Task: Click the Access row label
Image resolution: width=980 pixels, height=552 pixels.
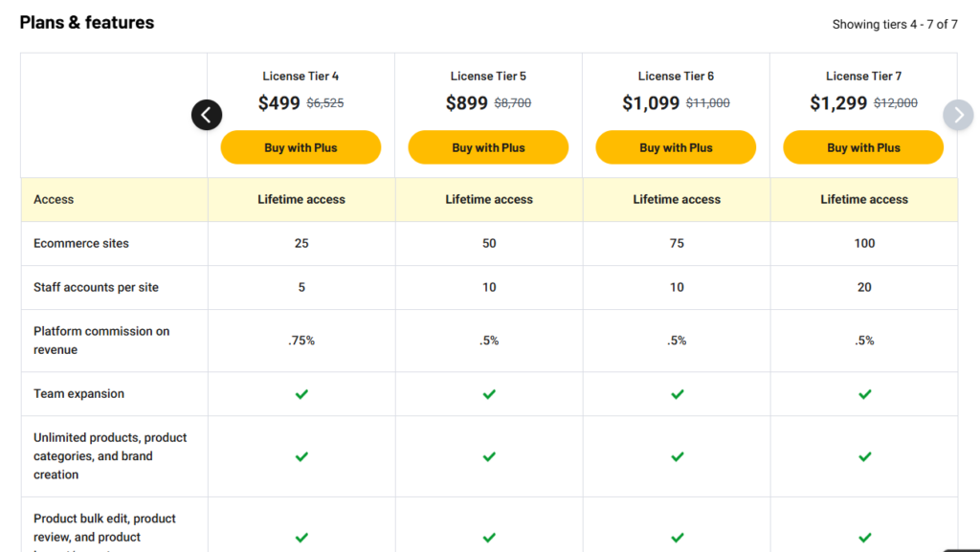Action: [54, 199]
